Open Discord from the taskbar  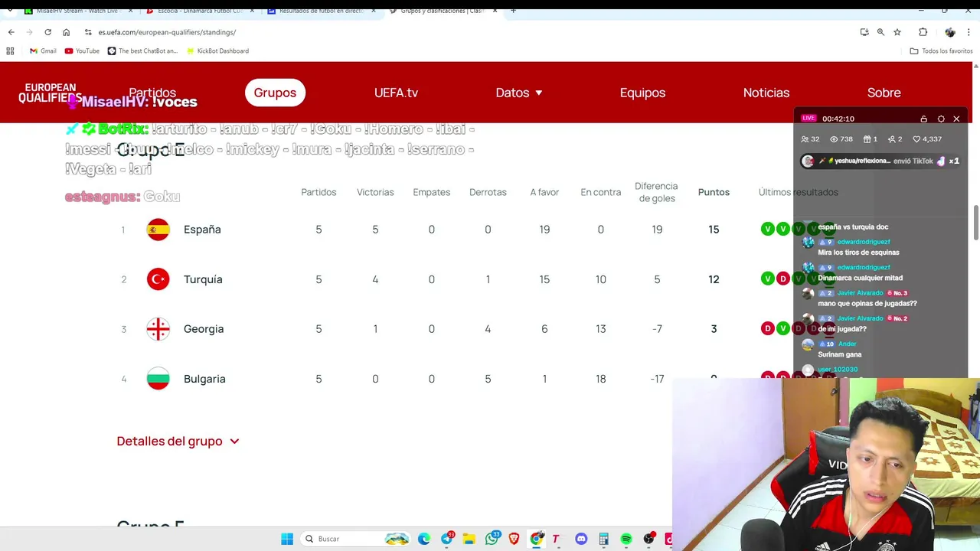581,539
